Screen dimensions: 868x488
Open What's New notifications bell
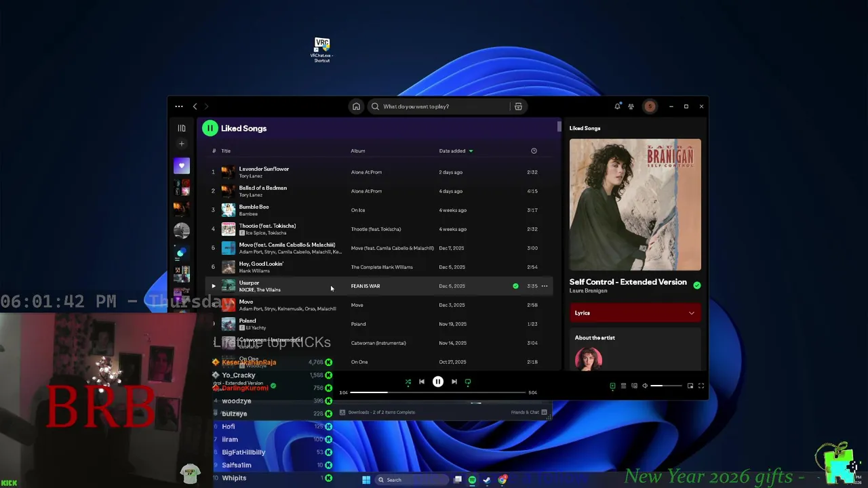click(x=617, y=106)
